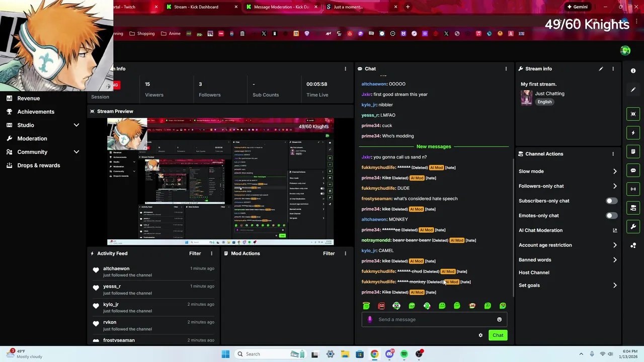Click the lightning bolt sidebar icon
Screen dimensions: 644x362
pyautogui.click(x=633, y=133)
